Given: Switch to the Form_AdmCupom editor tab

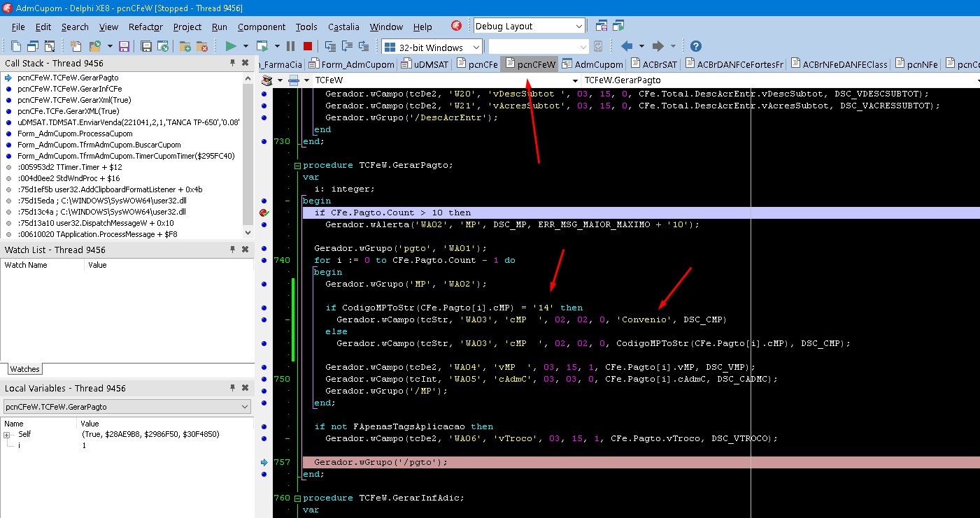Looking at the screenshot, I should point(352,64).
